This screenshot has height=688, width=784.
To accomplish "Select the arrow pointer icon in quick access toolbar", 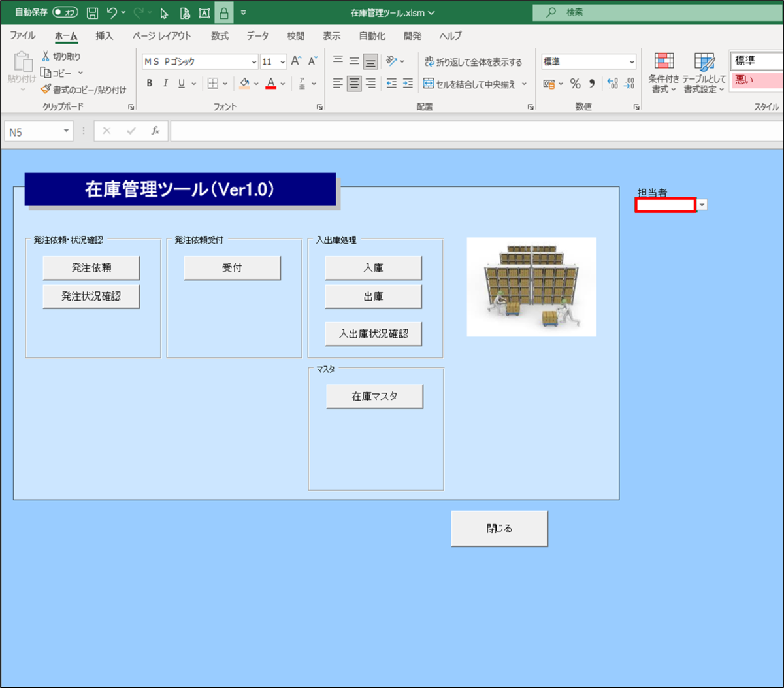I will (165, 12).
